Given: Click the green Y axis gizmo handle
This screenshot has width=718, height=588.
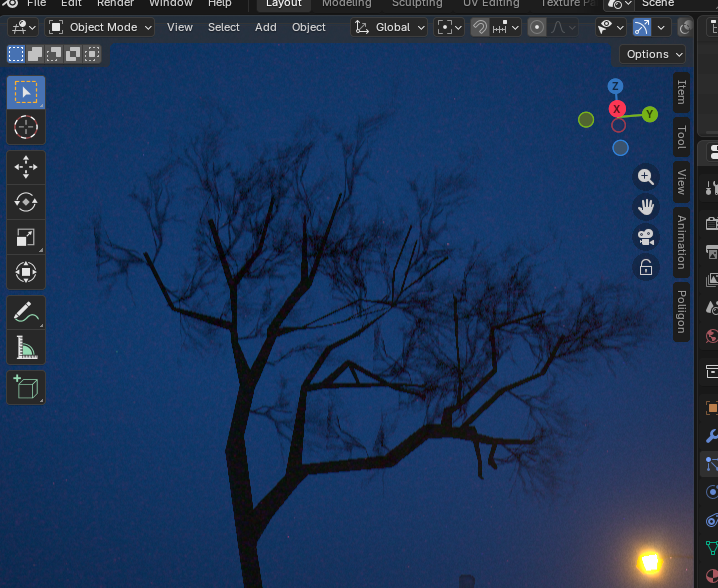Looking at the screenshot, I should click(x=649, y=114).
